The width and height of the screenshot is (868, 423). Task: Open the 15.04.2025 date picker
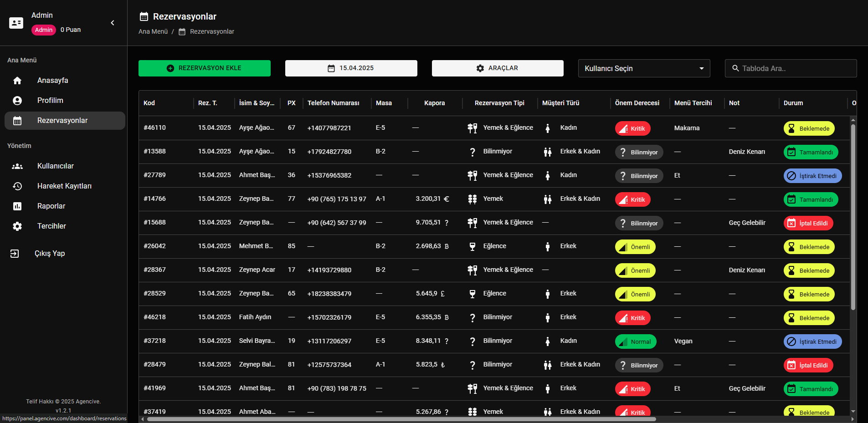tap(351, 68)
